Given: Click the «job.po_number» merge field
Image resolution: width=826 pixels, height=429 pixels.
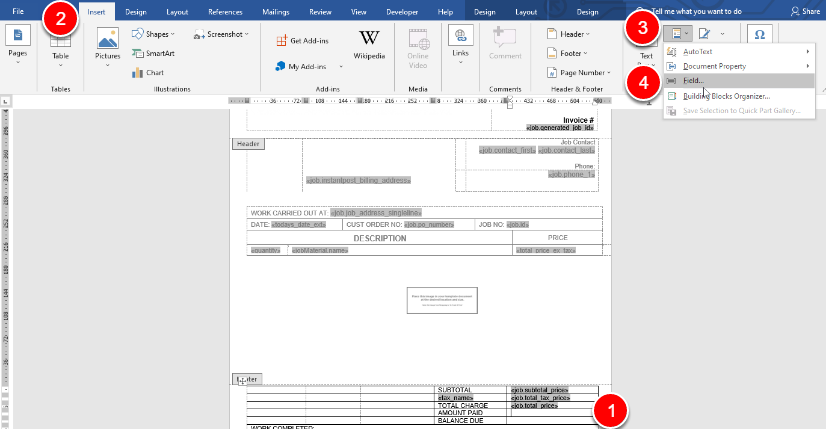Looking at the screenshot, I should point(429,225).
